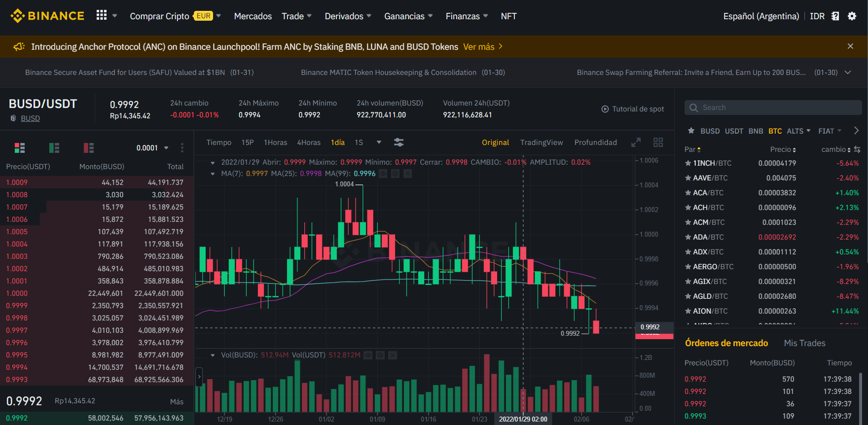The image size is (868, 425).
Task: Toggle MA indicator visibility eye icon
Action: [383, 174]
